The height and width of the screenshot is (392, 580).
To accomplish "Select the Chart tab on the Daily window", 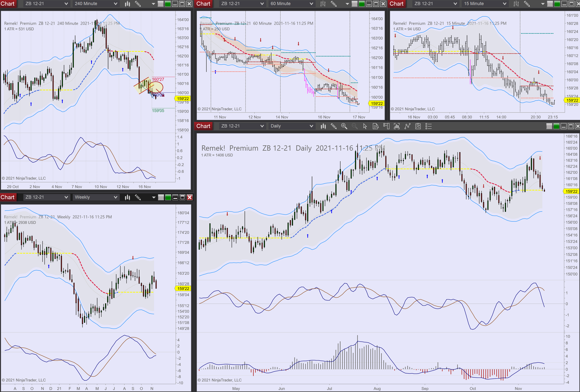I will point(203,126).
